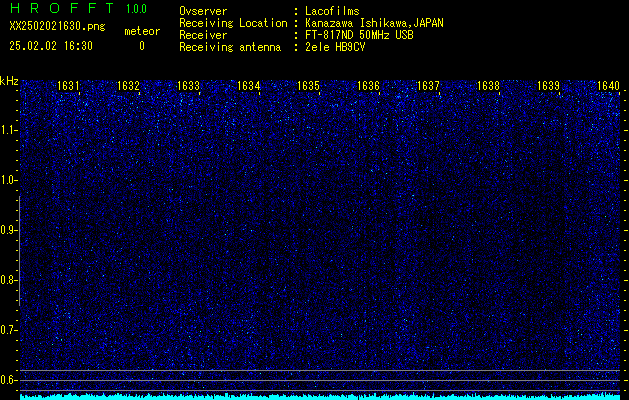The height and width of the screenshot is (400, 629).
Task: Click antenna value 2ele HB9CV
Action: tap(335, 47)
